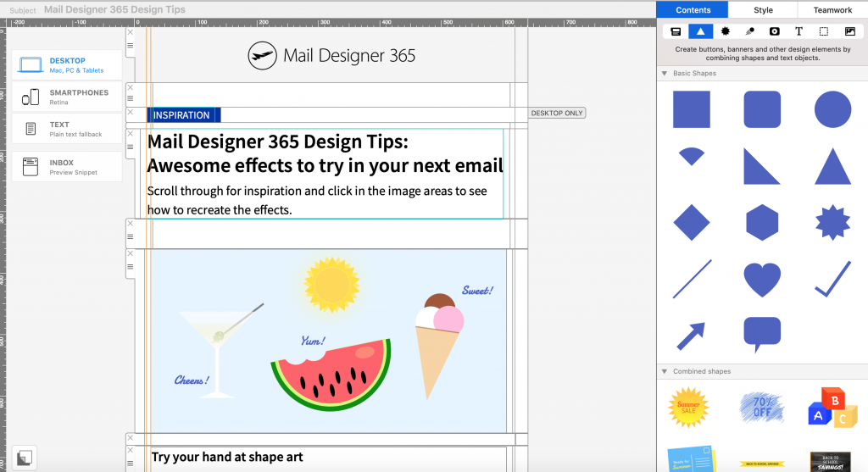The width and height of the screenshot is (868, 472).
Task: Pick the speech bubble shape
Action: [x=762, y=335]
